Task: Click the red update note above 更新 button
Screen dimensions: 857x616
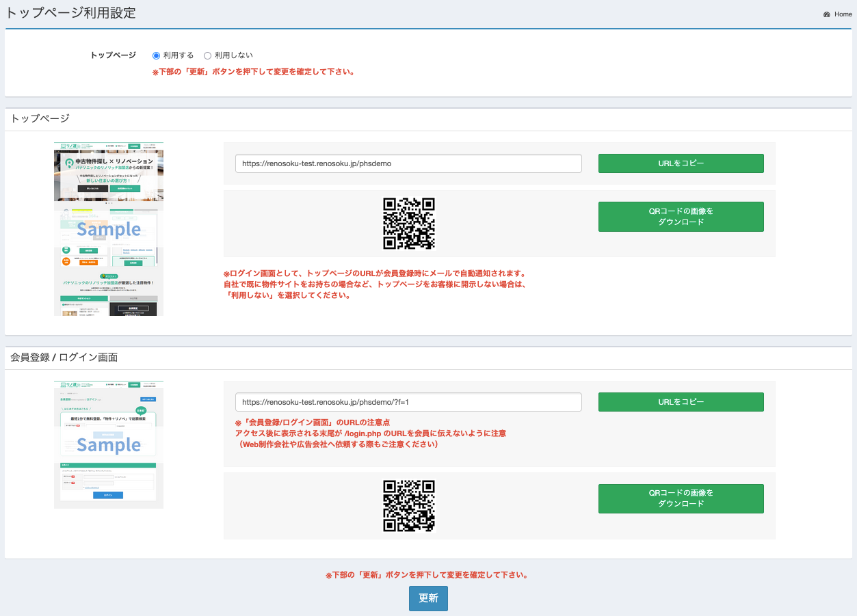Action: pyautogui.click(x=427, y=575)
